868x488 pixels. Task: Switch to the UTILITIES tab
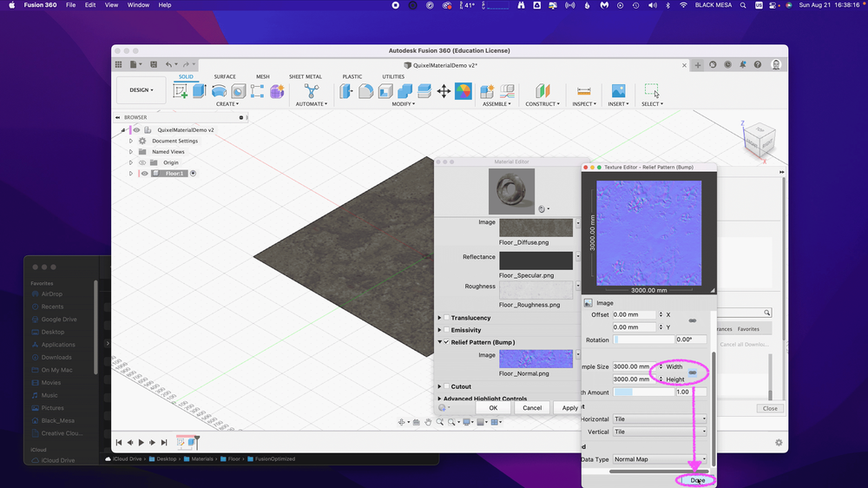click(x=393, y=77)
